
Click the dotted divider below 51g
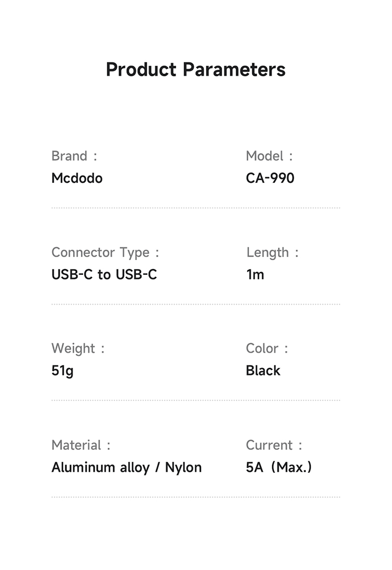(195, 401)
